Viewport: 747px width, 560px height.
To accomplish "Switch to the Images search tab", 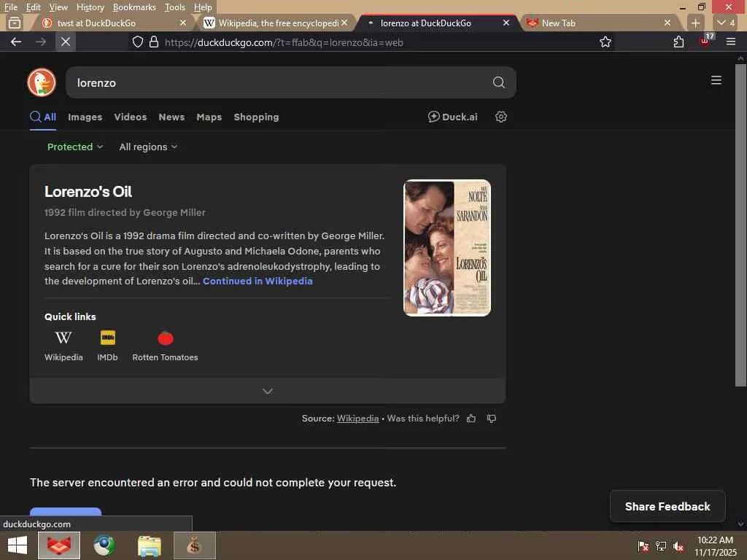I will point(85,117).
